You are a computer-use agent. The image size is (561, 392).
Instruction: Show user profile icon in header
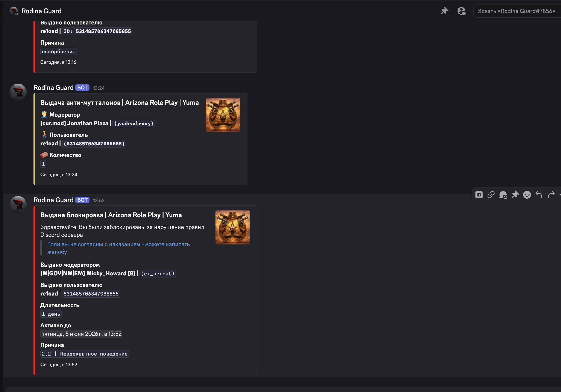point(461,11)
